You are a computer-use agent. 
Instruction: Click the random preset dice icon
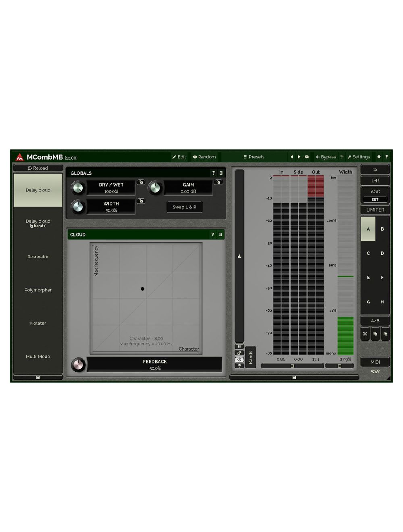[x=307, y=157]
